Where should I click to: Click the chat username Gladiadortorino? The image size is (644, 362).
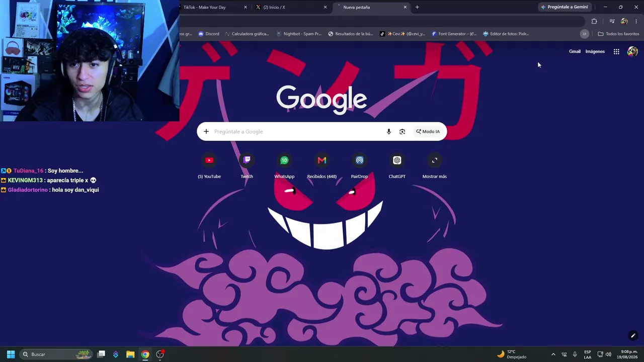[x=28, y=190]
